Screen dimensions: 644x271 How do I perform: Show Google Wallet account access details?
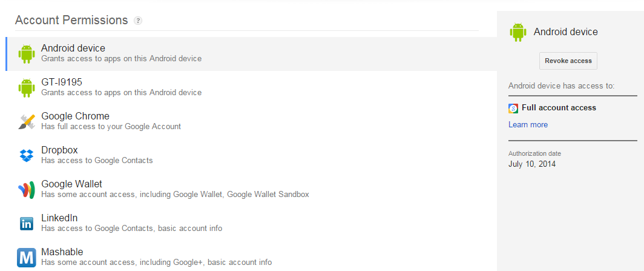pos(251,190)
